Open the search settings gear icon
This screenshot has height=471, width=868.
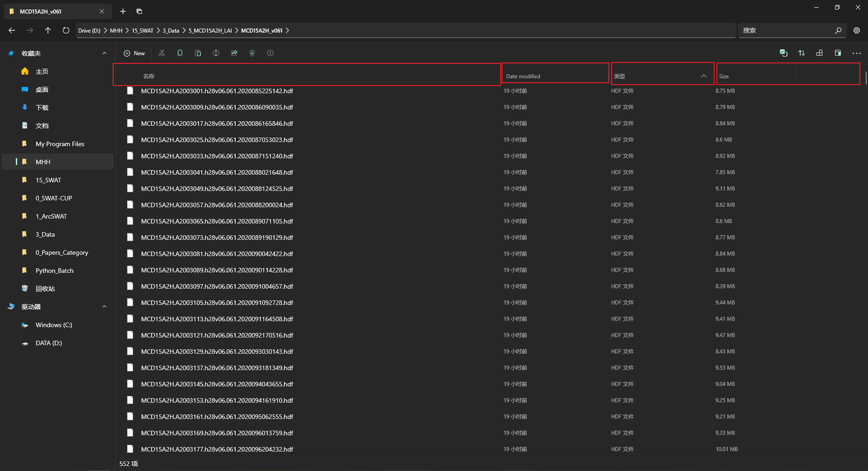point(856,30)
